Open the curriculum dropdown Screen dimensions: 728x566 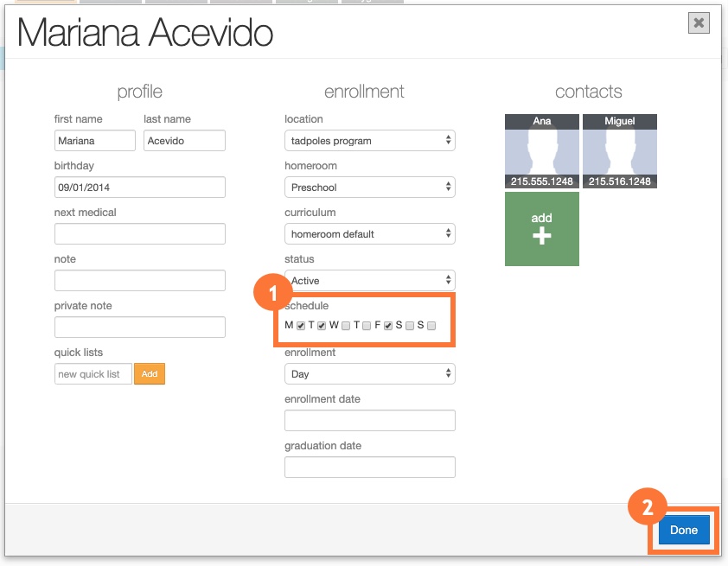(x=369, y=234)
